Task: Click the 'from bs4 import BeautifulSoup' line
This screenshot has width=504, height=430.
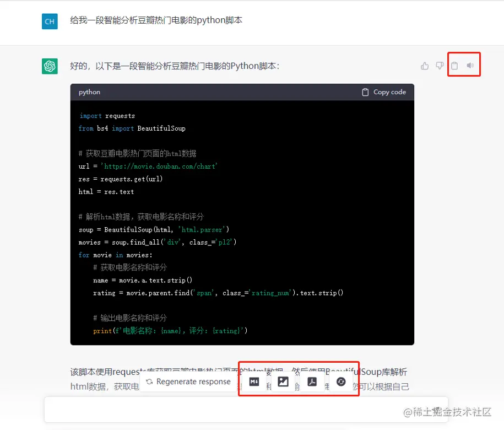Action: click(132, 128)
